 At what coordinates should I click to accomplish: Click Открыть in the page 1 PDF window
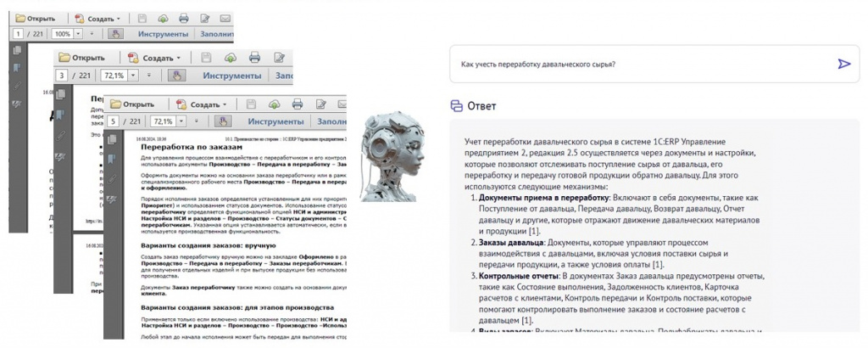click(x=35, y=19)
